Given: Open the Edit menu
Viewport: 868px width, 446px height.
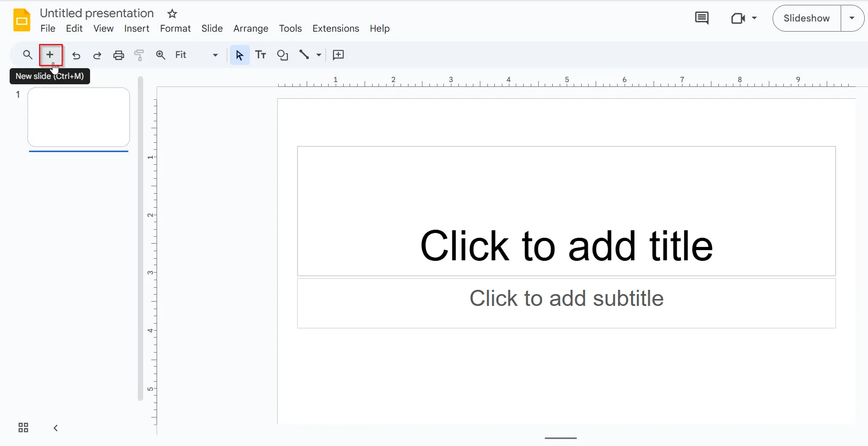Looking at the screenshot, I should [x=74, y=28].
